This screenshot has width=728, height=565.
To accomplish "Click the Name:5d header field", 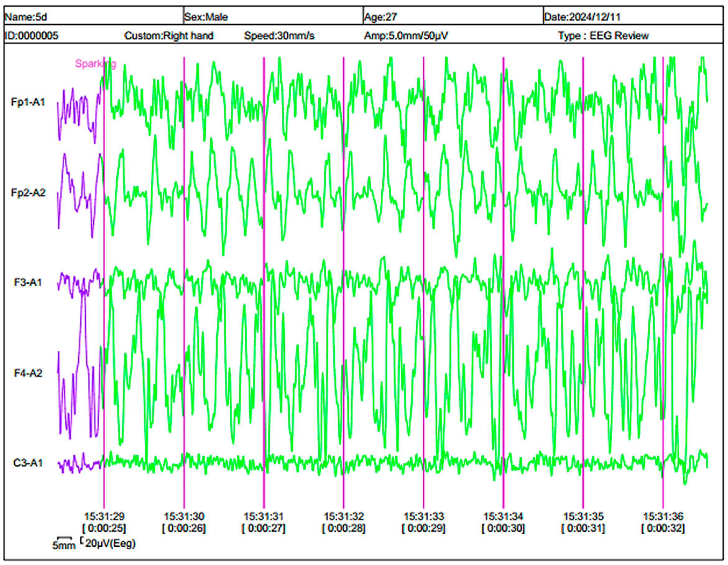I will (26, 17).
